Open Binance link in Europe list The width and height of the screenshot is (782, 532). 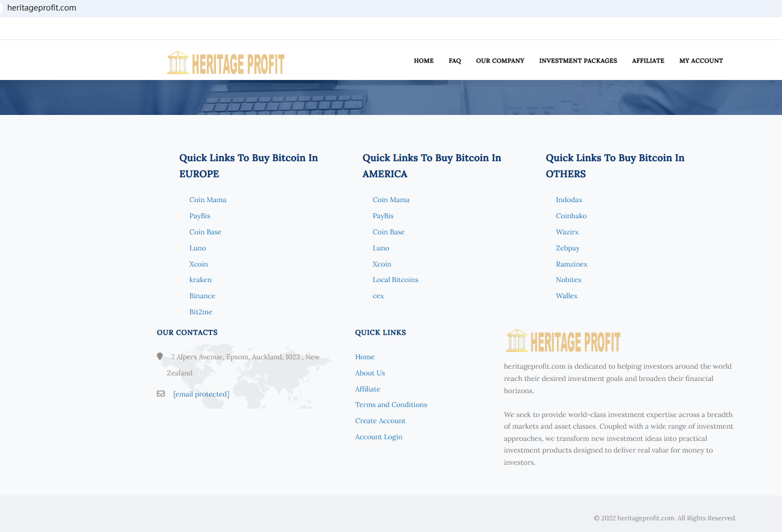pos(202,296)
